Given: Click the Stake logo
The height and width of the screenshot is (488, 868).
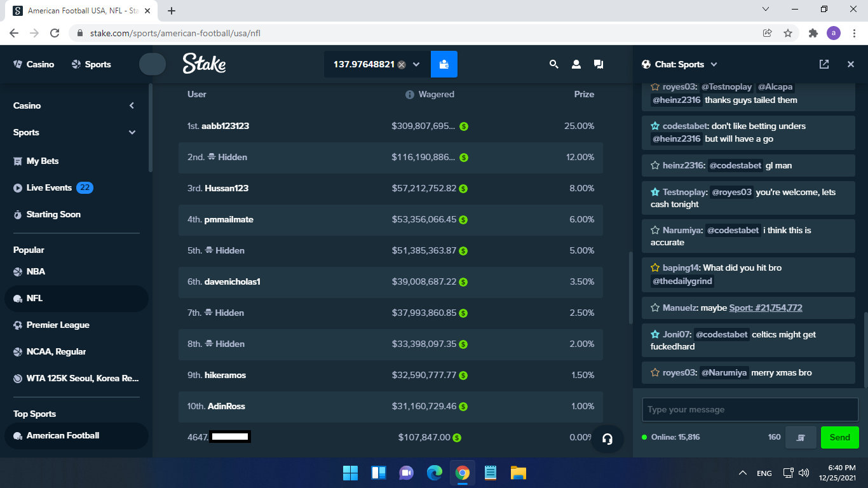Looking at the screenshot, I should 204,64.
